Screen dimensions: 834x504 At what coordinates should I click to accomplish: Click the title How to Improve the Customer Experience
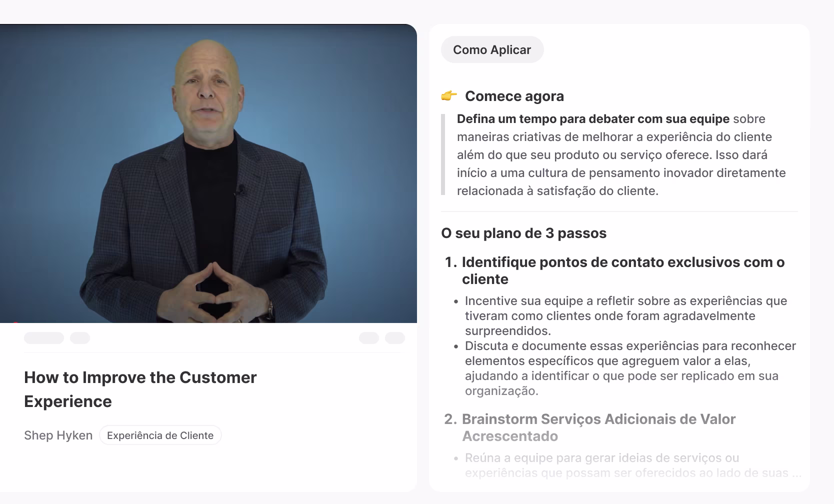[x=140, y=389]
